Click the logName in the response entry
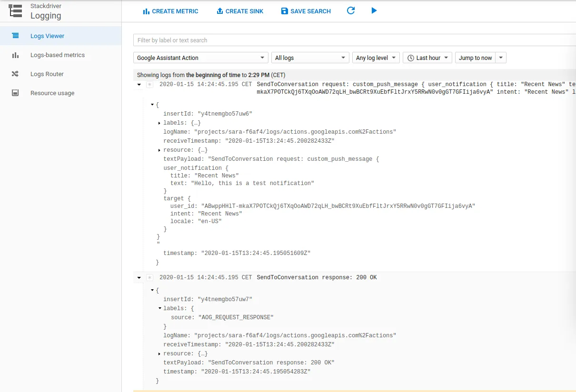The image size is (576, 392). 280,335
